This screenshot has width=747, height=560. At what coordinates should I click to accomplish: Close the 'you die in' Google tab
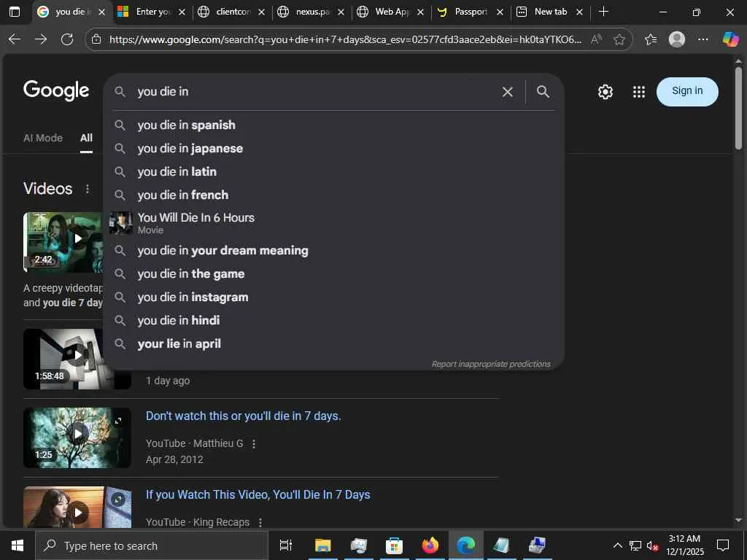click(101, 12)
